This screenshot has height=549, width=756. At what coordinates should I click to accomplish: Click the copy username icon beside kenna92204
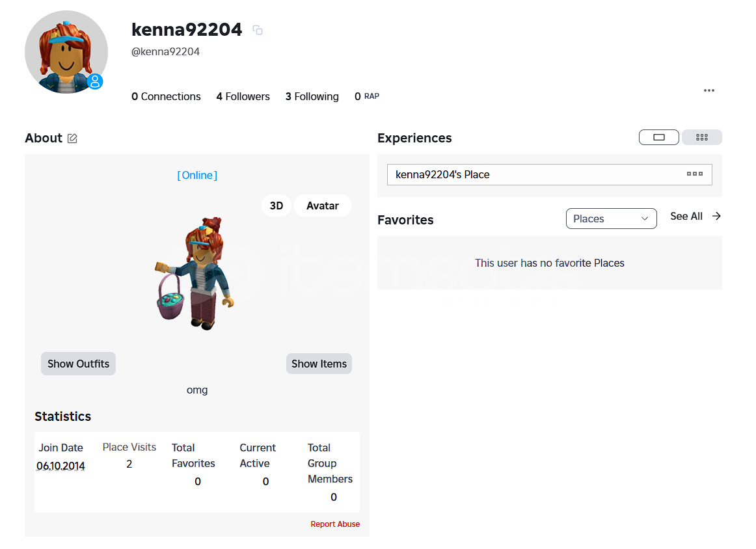pyautogui.click(x=258, y=30)
